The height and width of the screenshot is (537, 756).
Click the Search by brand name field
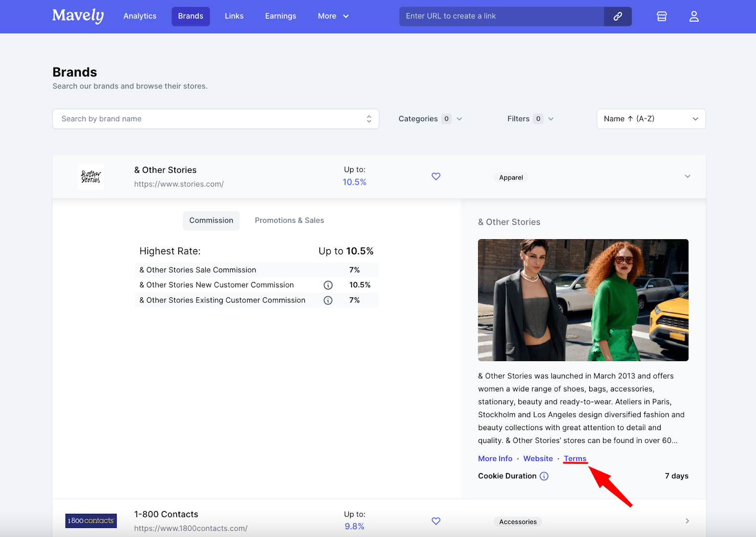click(215, 119)
